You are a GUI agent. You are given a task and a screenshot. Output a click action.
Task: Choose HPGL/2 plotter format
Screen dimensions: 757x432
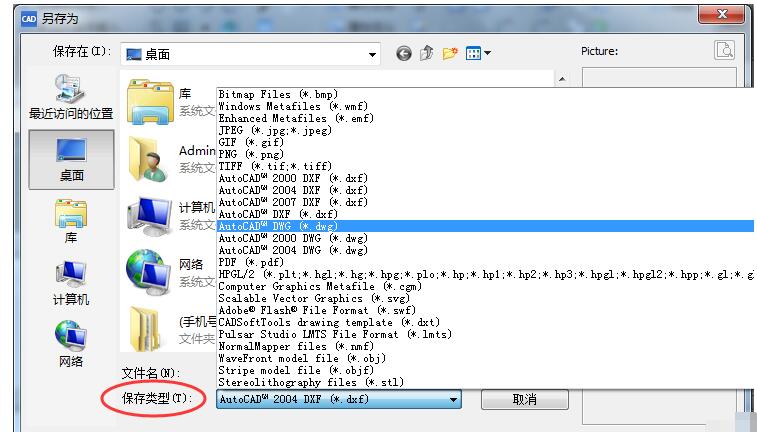pyautogui.click(x=485, y=274)
